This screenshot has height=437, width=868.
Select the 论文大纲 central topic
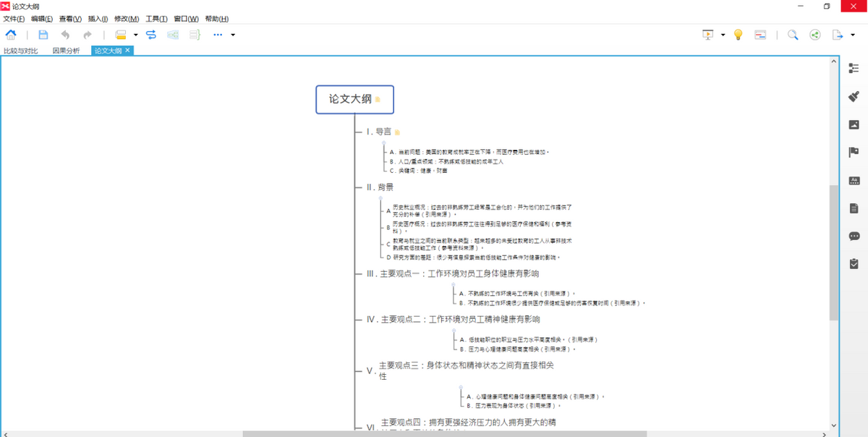[354, 99]
